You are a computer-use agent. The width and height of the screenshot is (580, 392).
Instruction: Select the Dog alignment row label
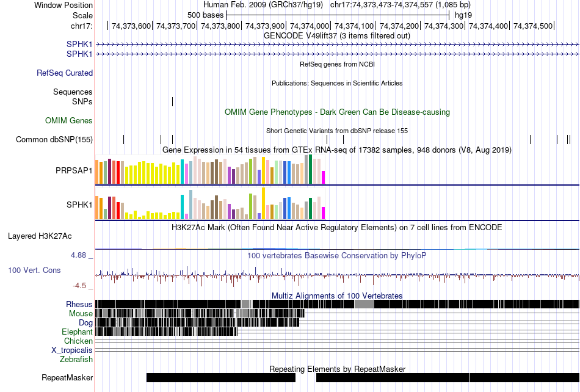pos(85,323)
